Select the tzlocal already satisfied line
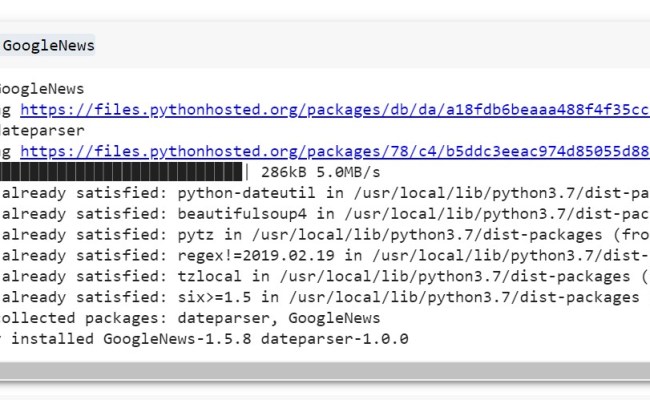The width and height of the screenshot is (650, 400). (x=325, y=276)
